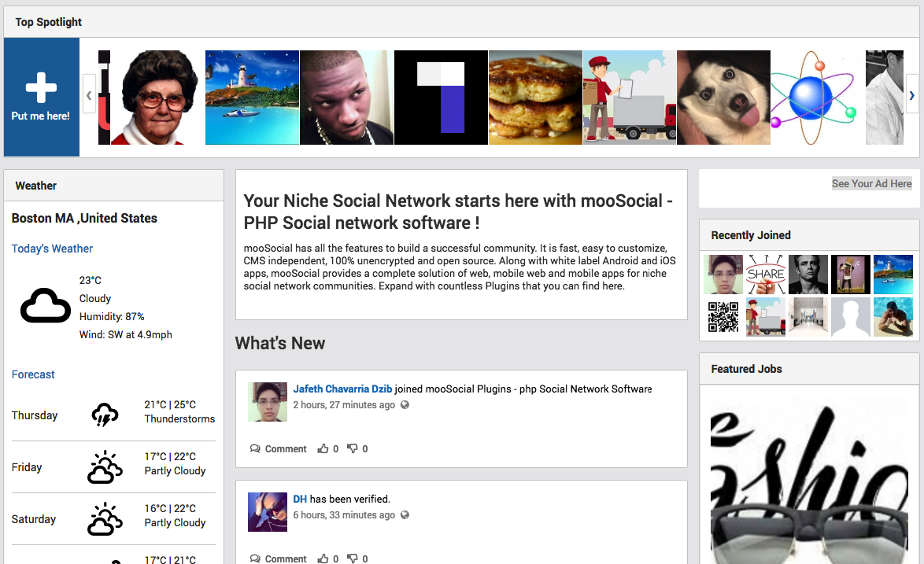
Task: Like Jafeth Chavarria Dzib's post with thumbs up
Action: coord(323,448)
